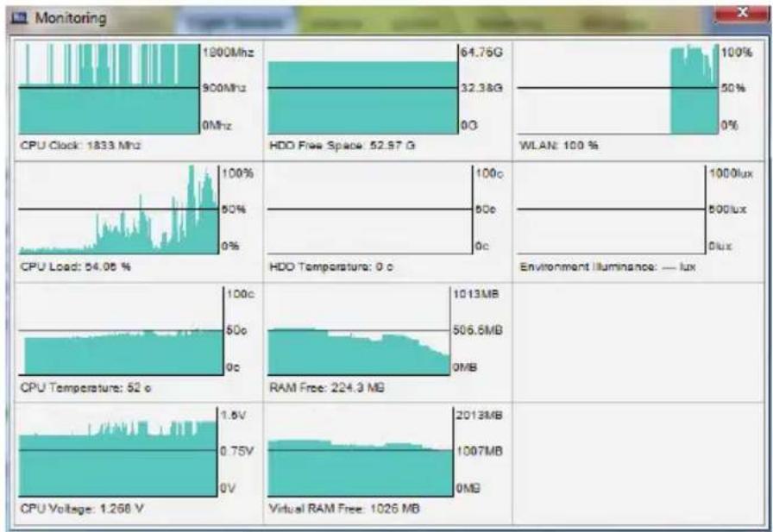773x532 pixels.
Task: Click the WLAN signal graph
Action: click(x=618, y=89)
